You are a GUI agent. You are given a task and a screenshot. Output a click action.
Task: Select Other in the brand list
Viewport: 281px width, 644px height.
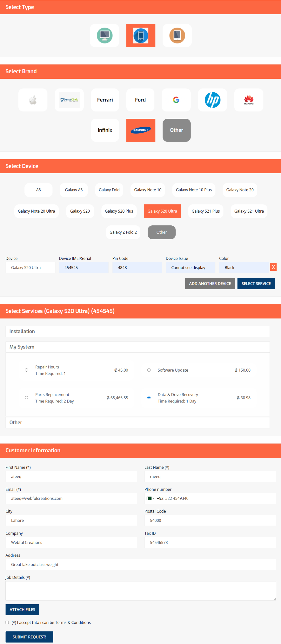point(177,130)
